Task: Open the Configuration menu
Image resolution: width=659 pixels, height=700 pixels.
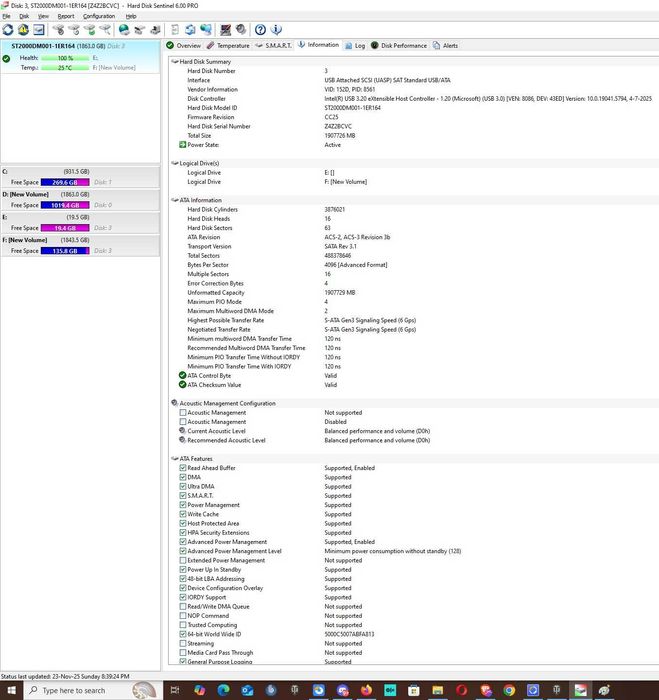Action: click(99, 16)
